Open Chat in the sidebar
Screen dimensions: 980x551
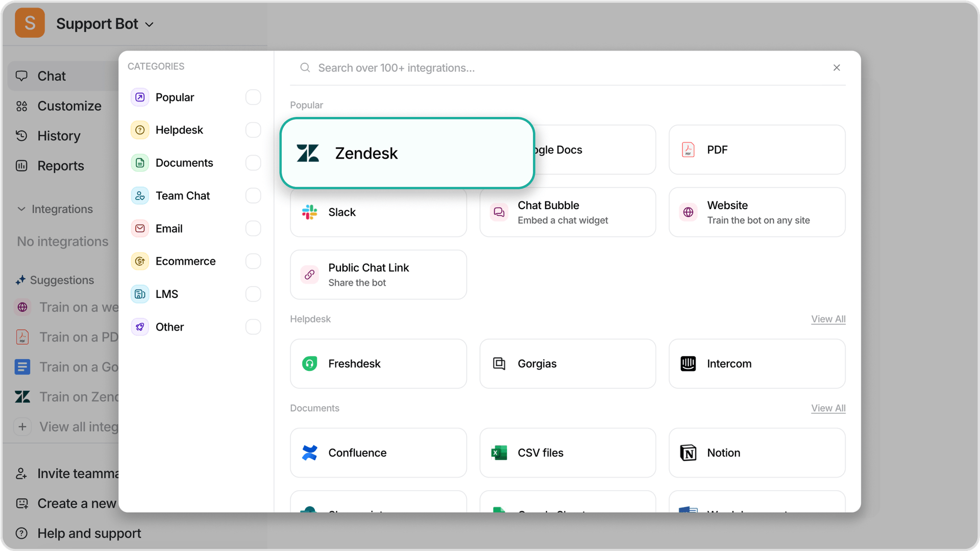pos(63,76)
